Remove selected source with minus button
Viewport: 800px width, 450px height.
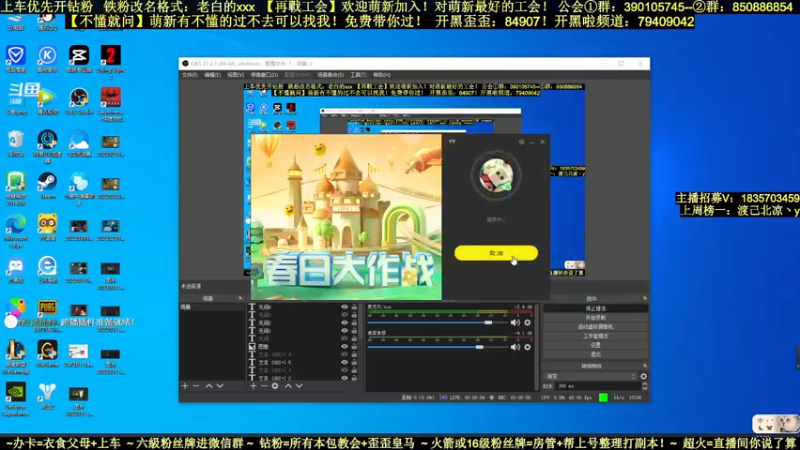(x=264, y=386)
